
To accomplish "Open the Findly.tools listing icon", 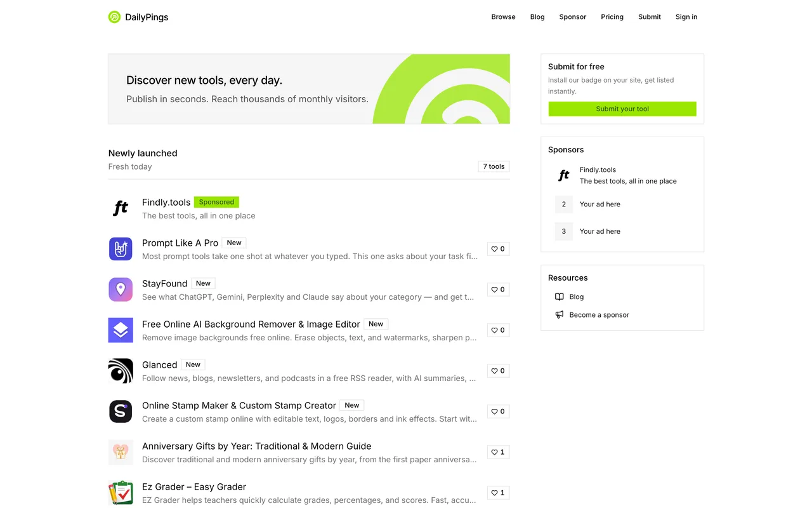I will [121, 208].
